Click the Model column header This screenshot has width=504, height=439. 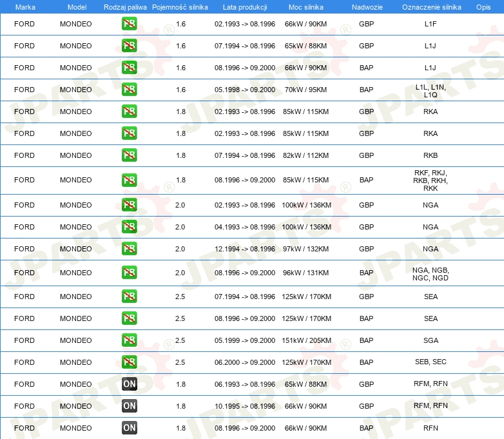click(x=77, y=7)
